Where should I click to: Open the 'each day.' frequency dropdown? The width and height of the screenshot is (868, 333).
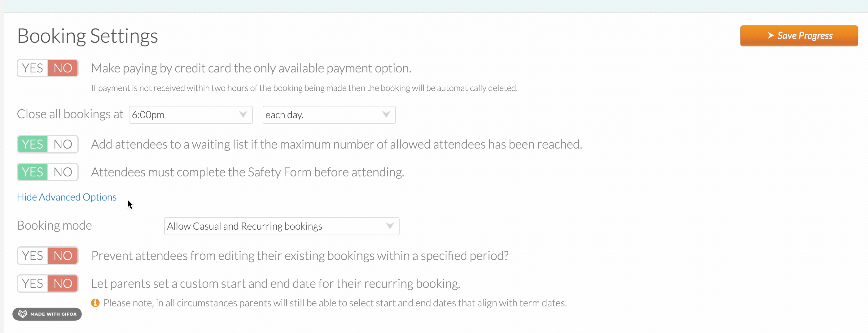click(329, 115)
